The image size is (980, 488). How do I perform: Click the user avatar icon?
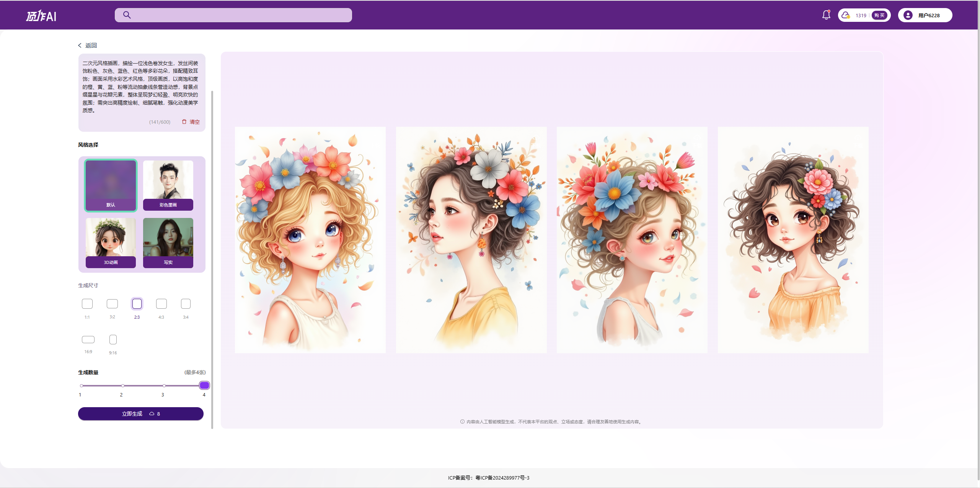coord(908,15)
